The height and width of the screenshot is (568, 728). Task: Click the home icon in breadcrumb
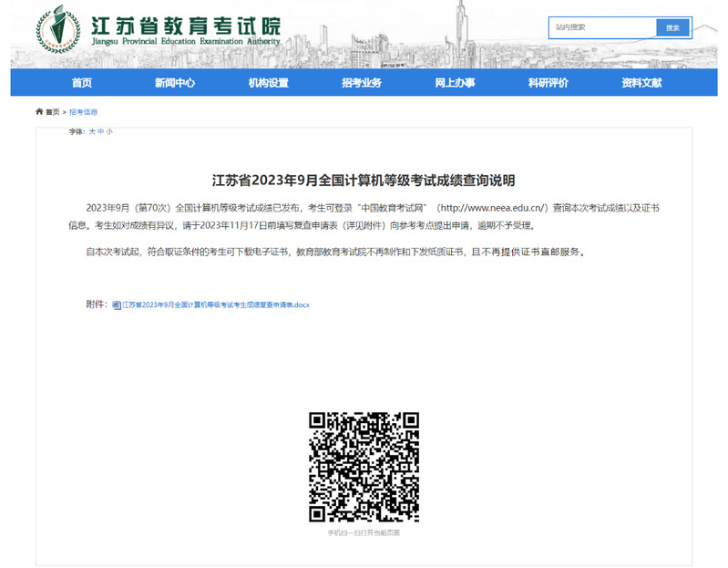(39, 111)
